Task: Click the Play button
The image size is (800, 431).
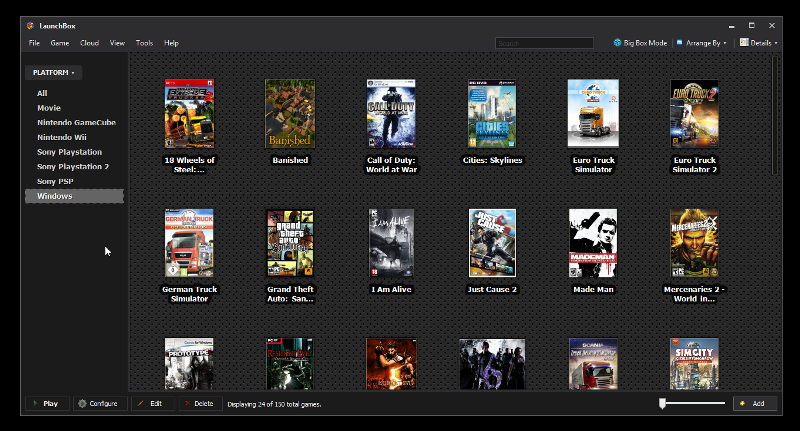Action: click(47, 403)
